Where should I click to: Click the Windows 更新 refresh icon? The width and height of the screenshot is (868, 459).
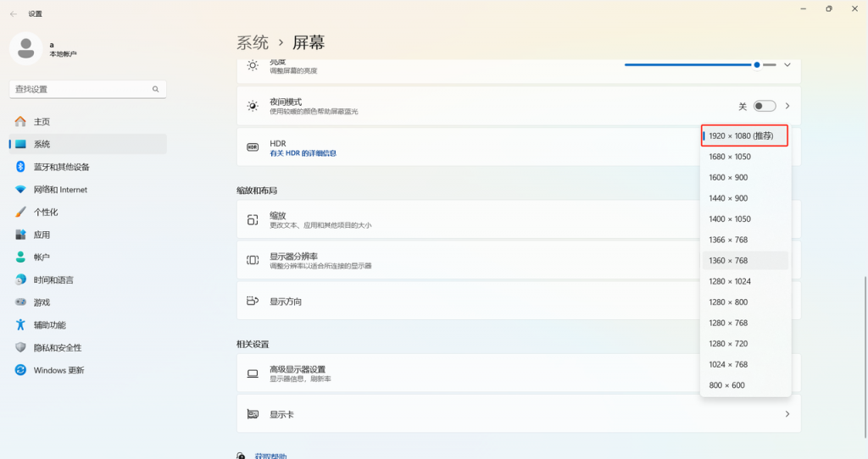tap(20, 370)
